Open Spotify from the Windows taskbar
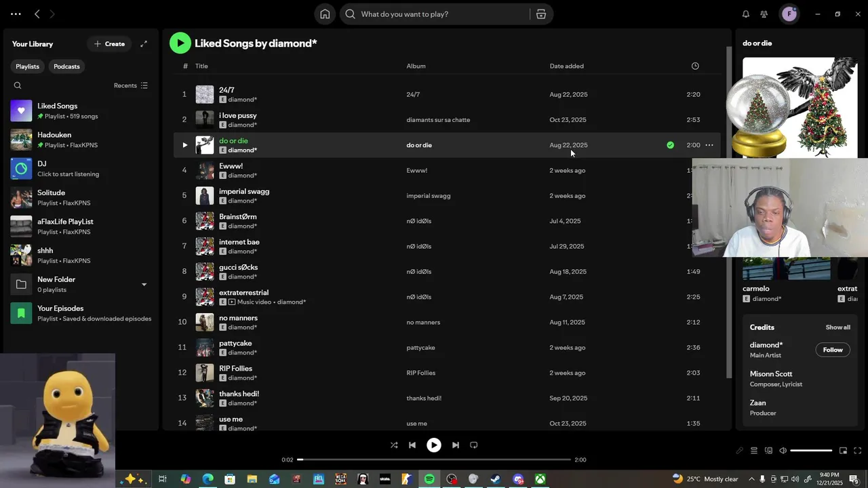The height and width of the screenshot is (488, 868). click(x=429, y=479)
